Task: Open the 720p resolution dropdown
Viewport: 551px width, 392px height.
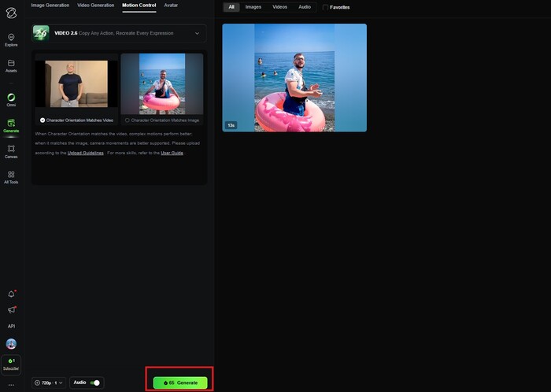Action: coord(48,383)
